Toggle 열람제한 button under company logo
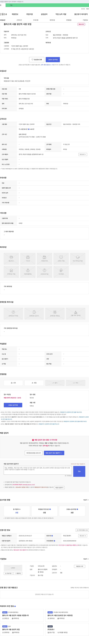 pos(18,573)
